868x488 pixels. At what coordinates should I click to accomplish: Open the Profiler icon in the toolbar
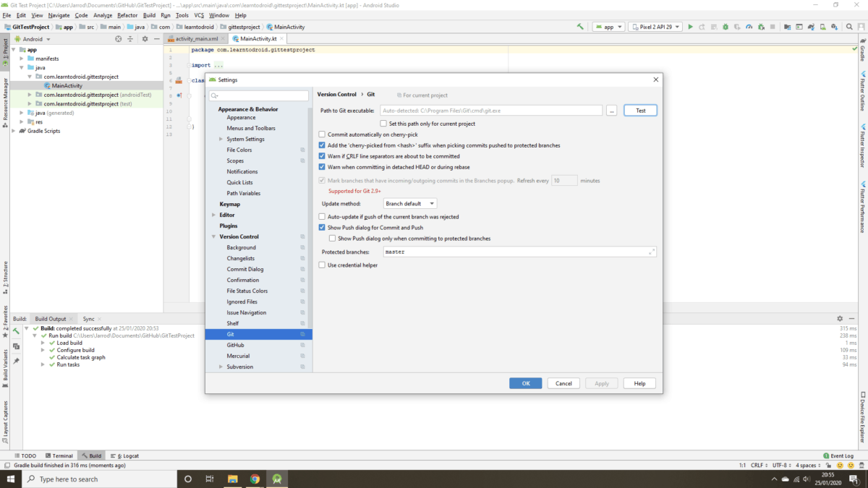[x=749, y=26]
